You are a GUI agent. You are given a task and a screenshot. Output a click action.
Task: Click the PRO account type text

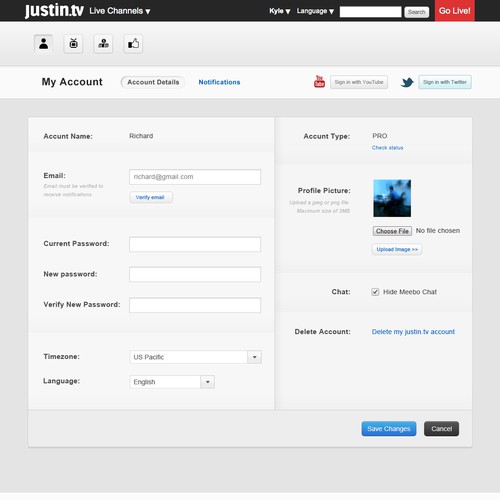point(380,136)
